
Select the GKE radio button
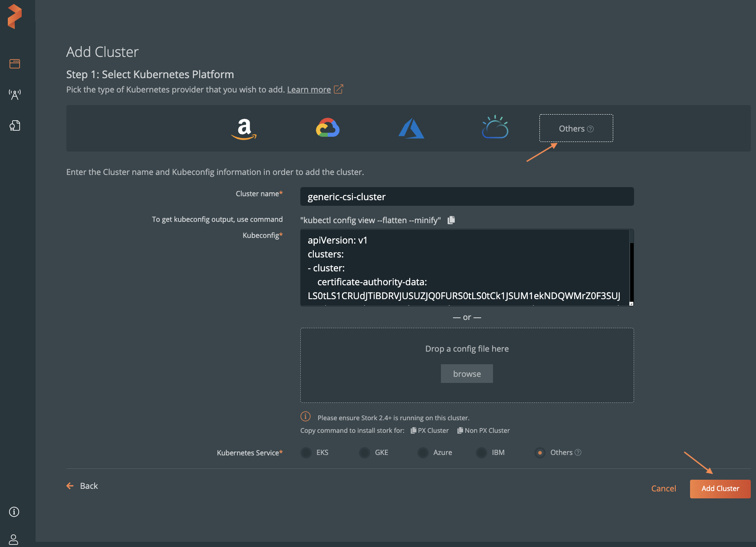365,453
